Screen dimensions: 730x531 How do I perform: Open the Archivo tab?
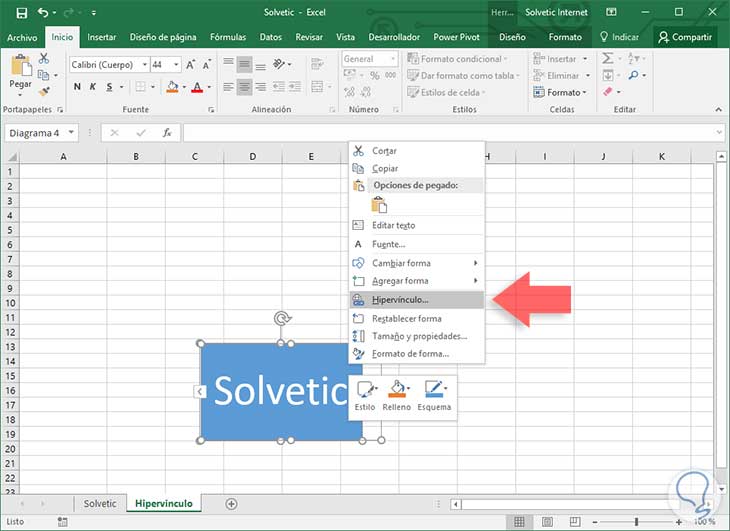pyautogui.click(x=22, y=37)
